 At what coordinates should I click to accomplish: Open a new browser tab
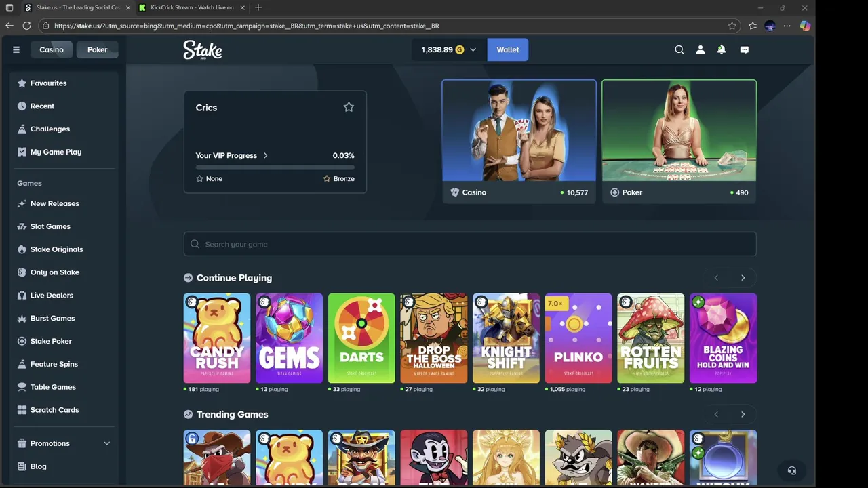[258, 7]
